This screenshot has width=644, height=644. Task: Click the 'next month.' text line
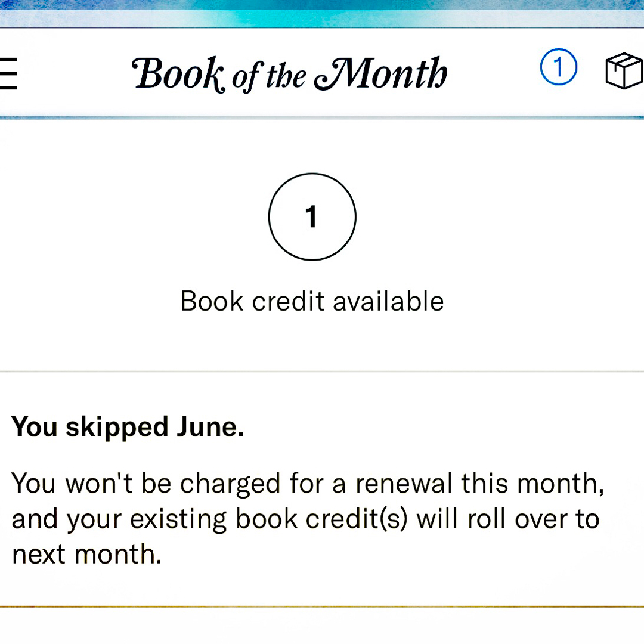click(x=87, y=555)
